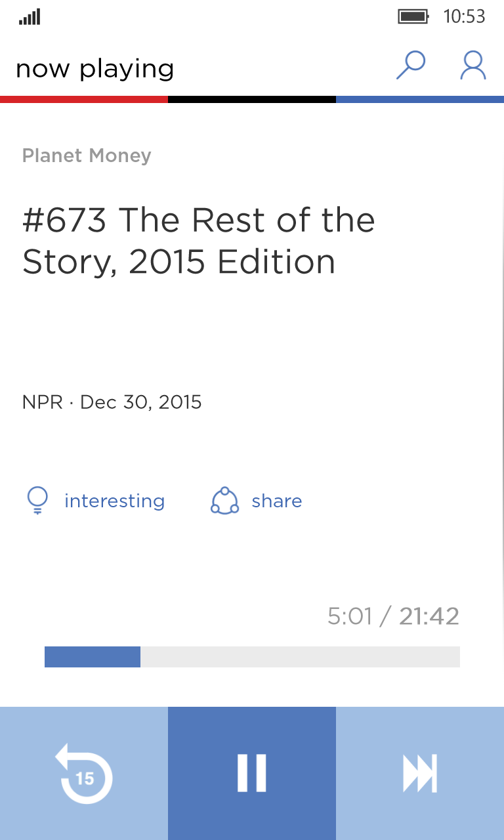
Task: Tap the battery icon in the status bar
Action: (413, 16)
